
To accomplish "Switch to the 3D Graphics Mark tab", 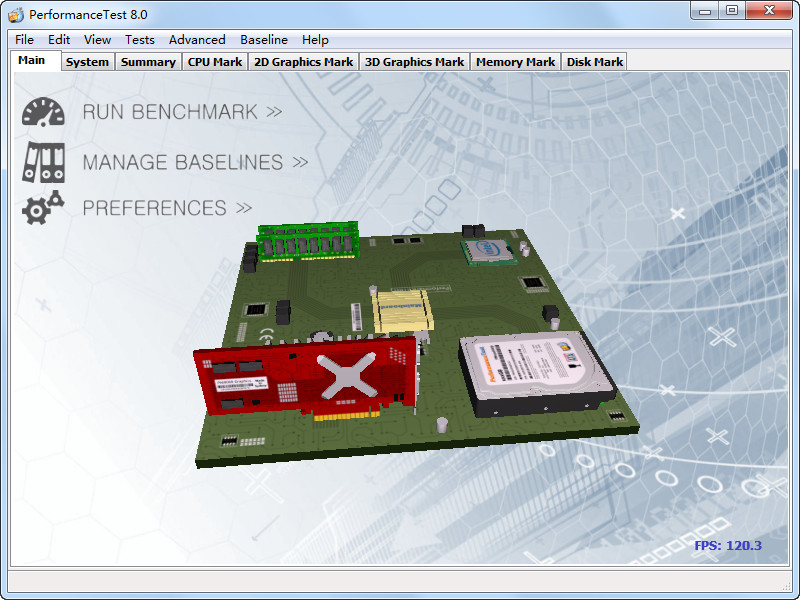I will pyautogui.click(x=414, y=62).
